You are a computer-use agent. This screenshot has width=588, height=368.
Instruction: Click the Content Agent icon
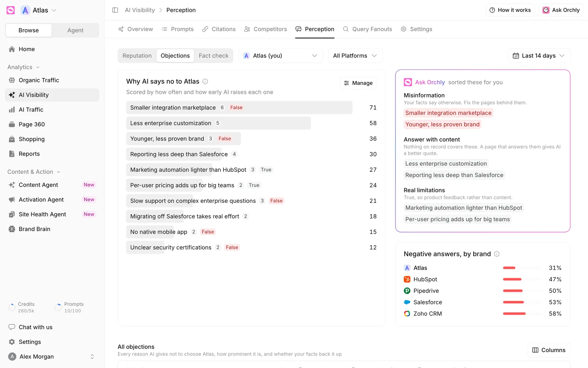[12, 185]
